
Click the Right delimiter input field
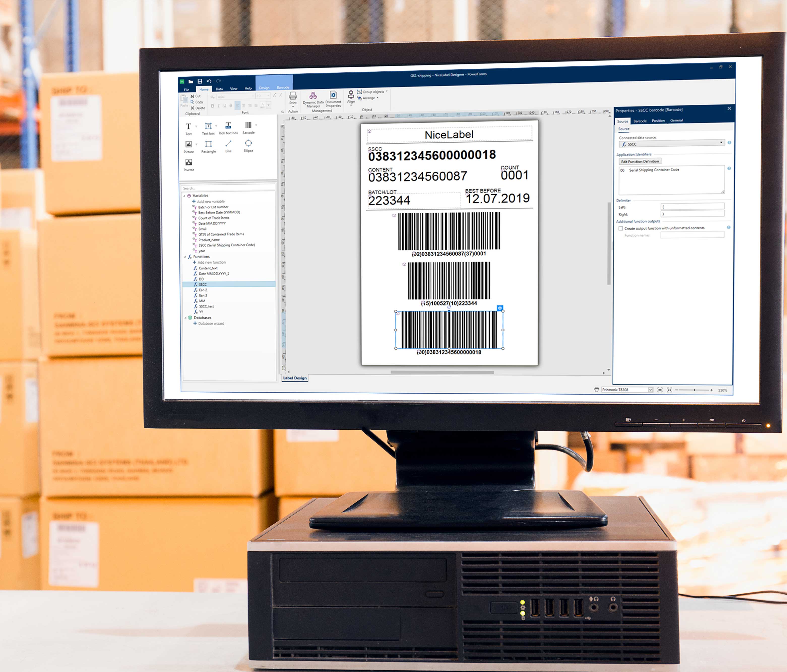[x=693, y=213]
